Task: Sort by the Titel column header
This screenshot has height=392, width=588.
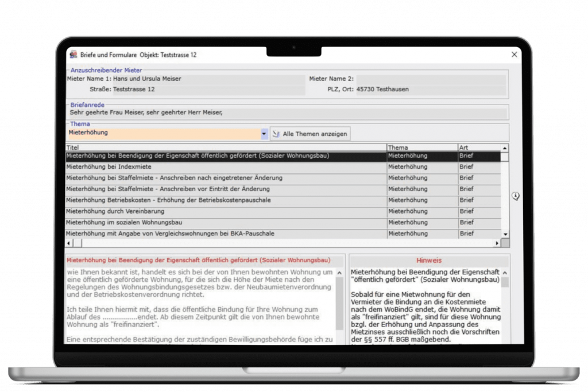Action: pyautogui.click(x=226, y=148)
